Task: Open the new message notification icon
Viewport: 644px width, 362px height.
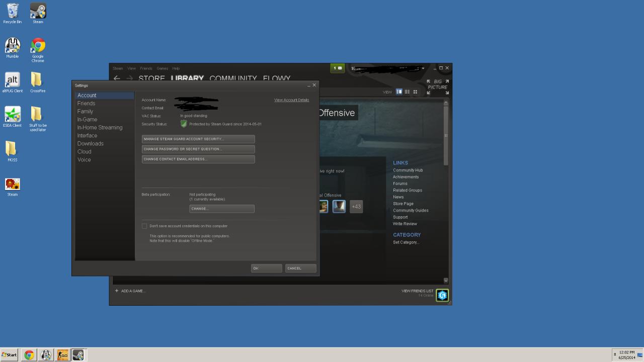Action: (x=338, y=68)
